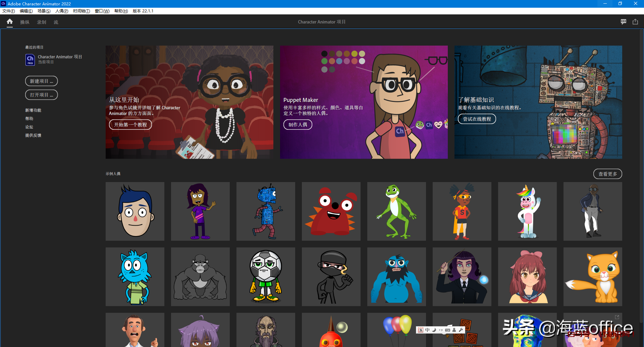The image size is (644, 347).
Task: Switch to the 操纵 workspace tab
Action: (25, 22)
